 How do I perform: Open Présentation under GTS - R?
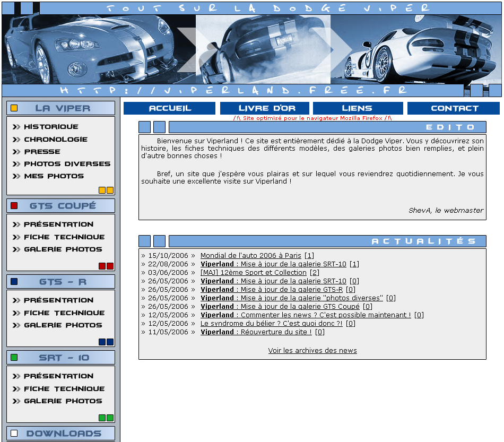(x=59, y=300)
